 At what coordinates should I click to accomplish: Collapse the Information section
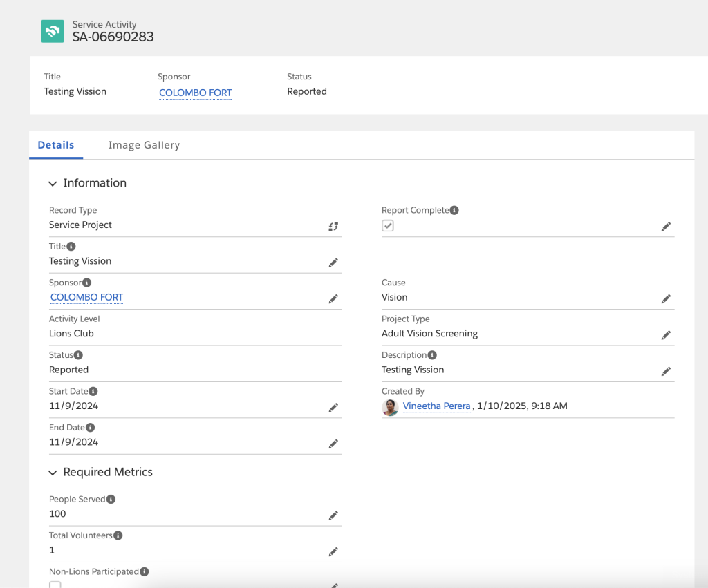click(53, 183)
